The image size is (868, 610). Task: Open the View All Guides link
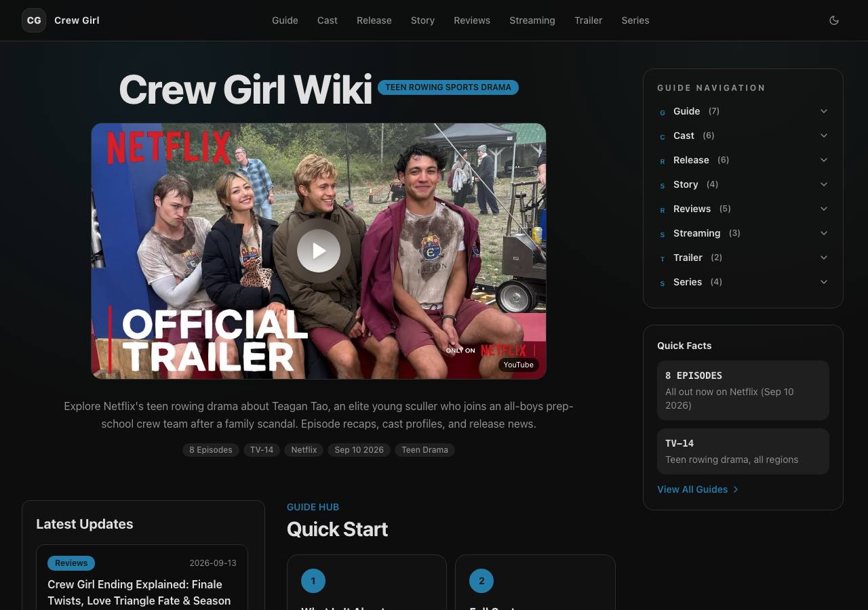pyautogui.click(x=698, y=489)
